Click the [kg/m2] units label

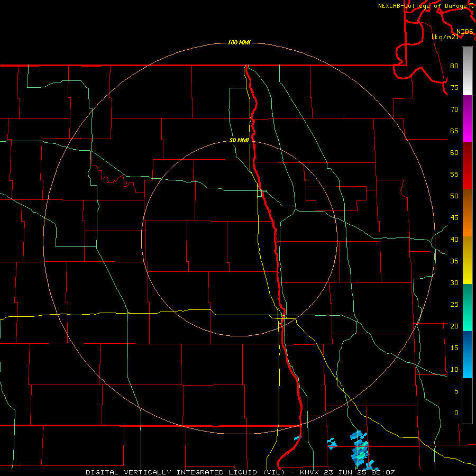pos(445,36)
